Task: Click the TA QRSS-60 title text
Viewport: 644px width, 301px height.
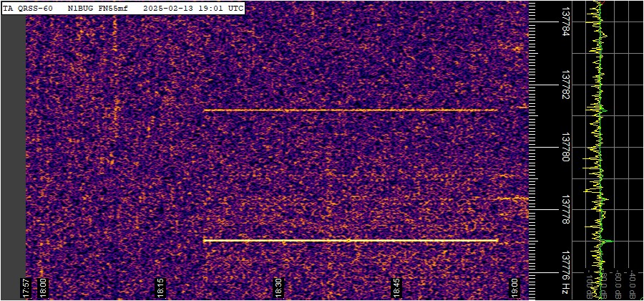Action: point(29,8)
